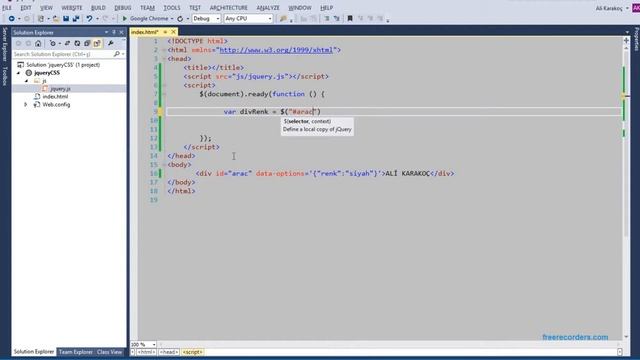Switch to the Class View tab
This screenshot has height=360, width=640.
109,352
